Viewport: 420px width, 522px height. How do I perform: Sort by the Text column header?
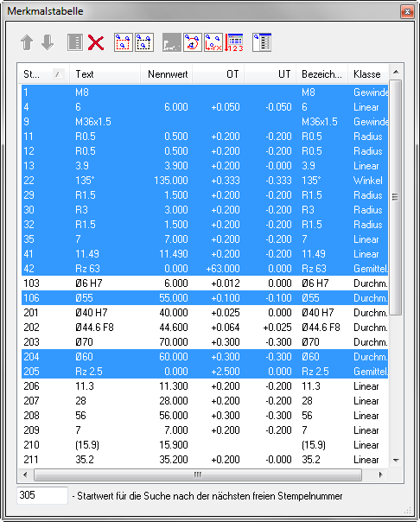pos(105,74)
